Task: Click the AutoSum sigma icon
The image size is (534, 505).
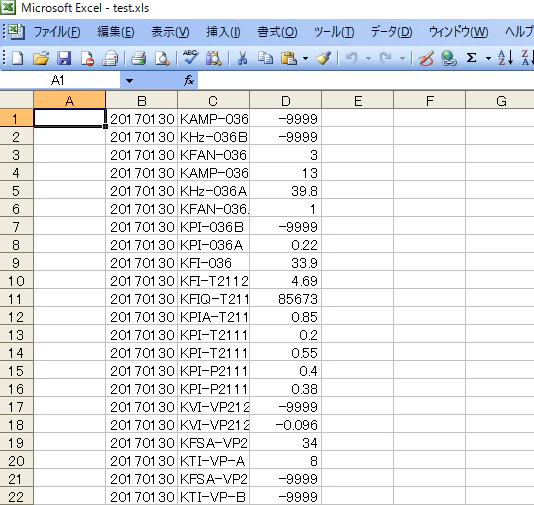Action: click(x=471, y=58)
